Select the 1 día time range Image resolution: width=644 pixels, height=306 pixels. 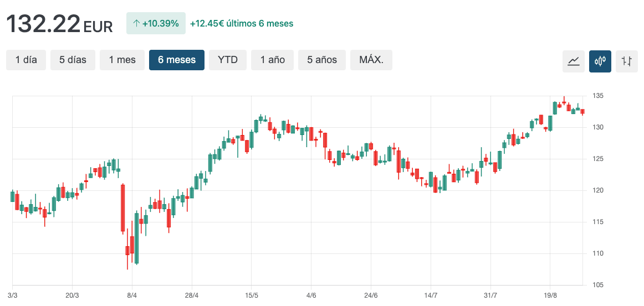tap(26, 60)
